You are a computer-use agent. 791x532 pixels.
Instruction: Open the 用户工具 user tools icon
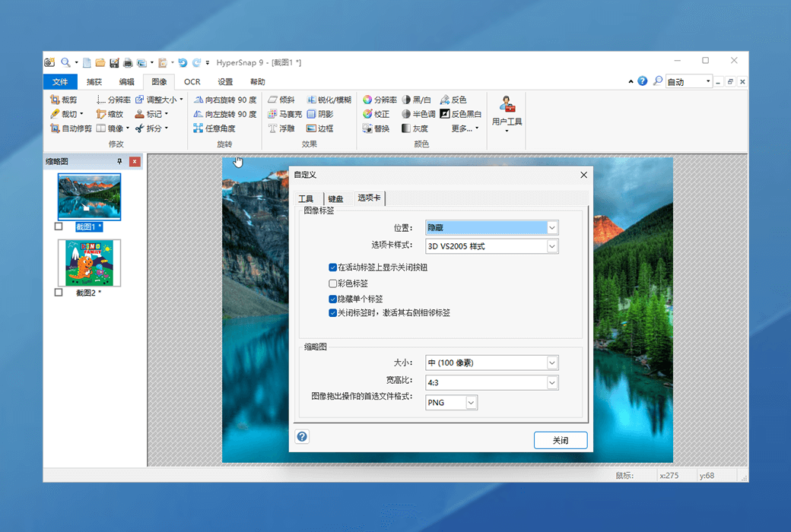(x=507, y=106)
